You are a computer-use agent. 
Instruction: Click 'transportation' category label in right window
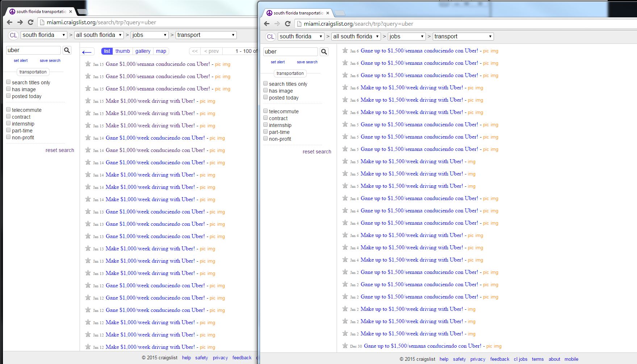[290, 73]
